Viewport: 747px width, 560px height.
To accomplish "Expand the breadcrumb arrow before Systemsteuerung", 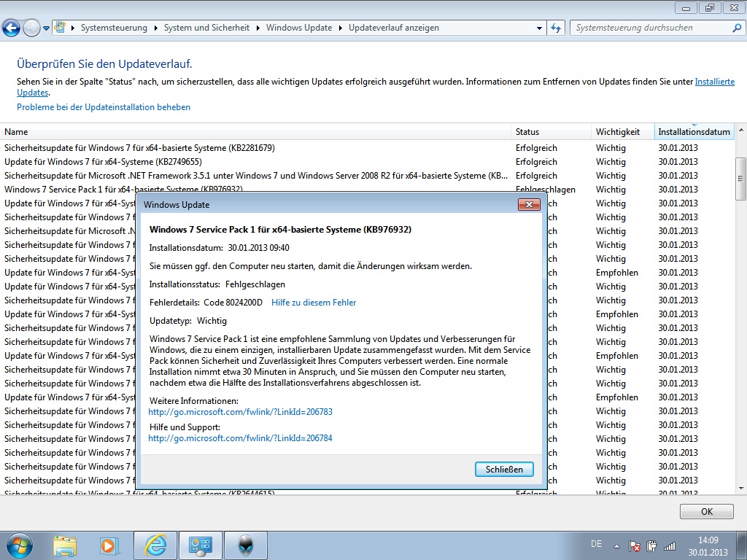I will [73, 28].
